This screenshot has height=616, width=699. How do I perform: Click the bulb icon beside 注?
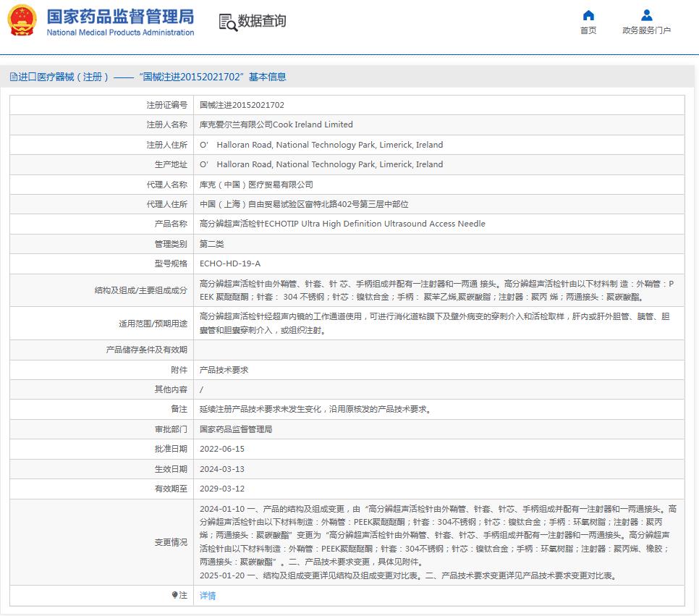point(175,594)
